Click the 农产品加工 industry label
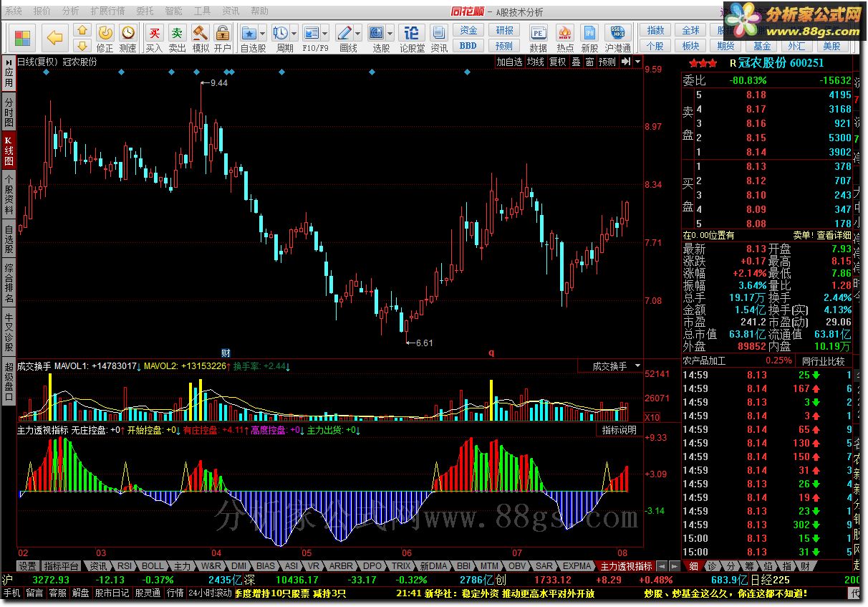 coord(704,360)
